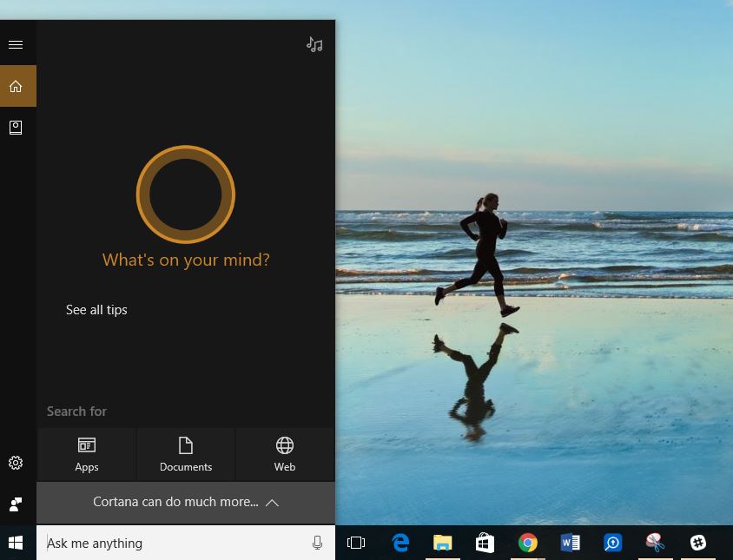This screenshot has width=733, height=560.
Task: Open Cortana settings gear
Action: 16,463
